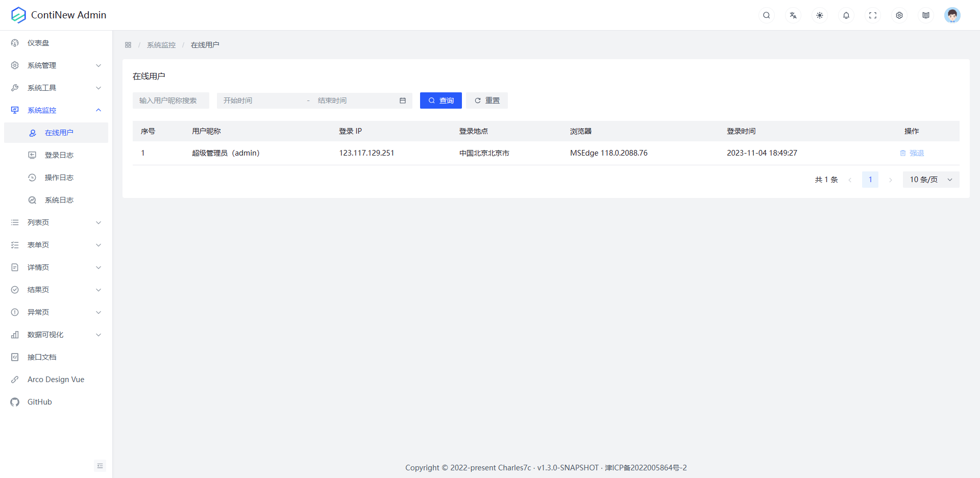Collapse the sidebar using the bottom-left toggle
This screenshot has height=478, width=980.
100,466
